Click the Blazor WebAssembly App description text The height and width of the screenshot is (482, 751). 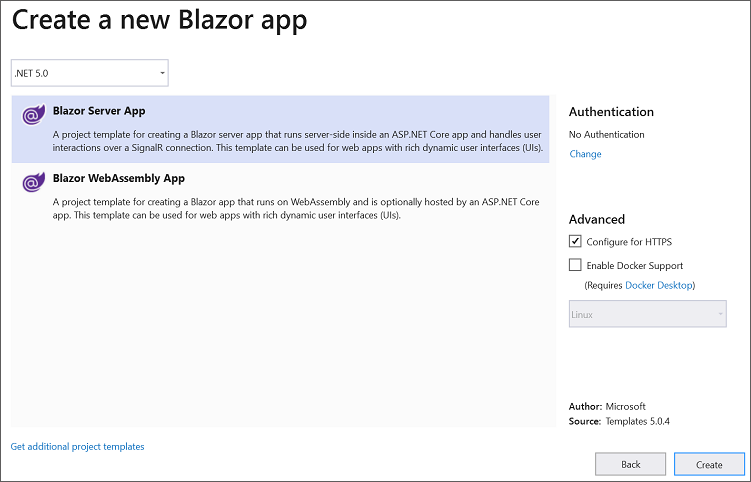pyautogui.click(x=297, y=207)
